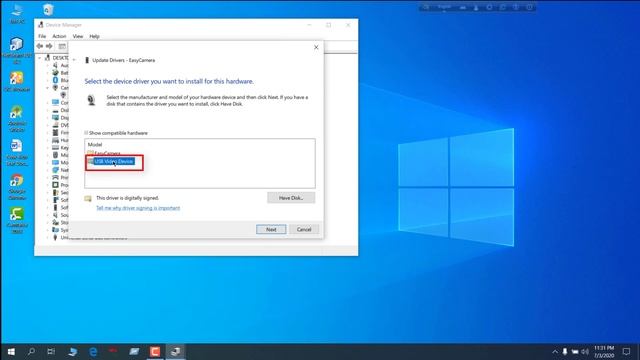Go back using the Update Drivers back arrow

click(x=74, y=60)
